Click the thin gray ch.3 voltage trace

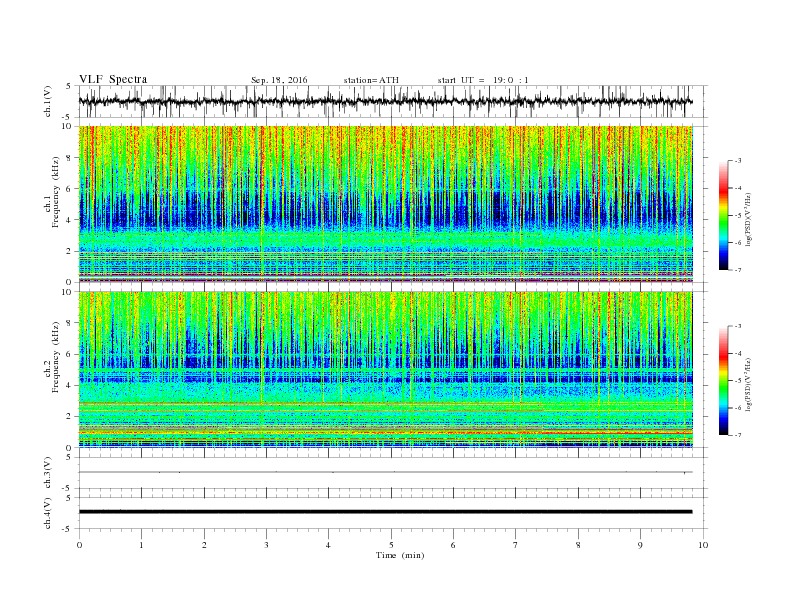click(x=385, y=472)
